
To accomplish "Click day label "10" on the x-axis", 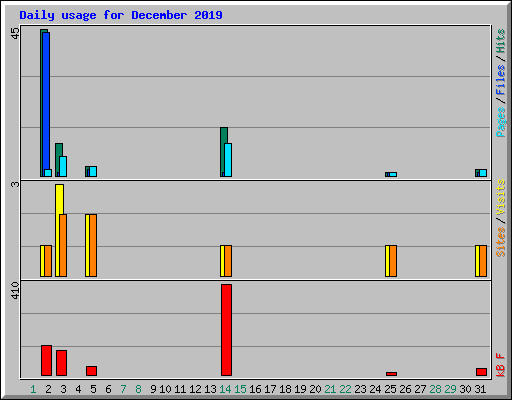I will (165, 389).
